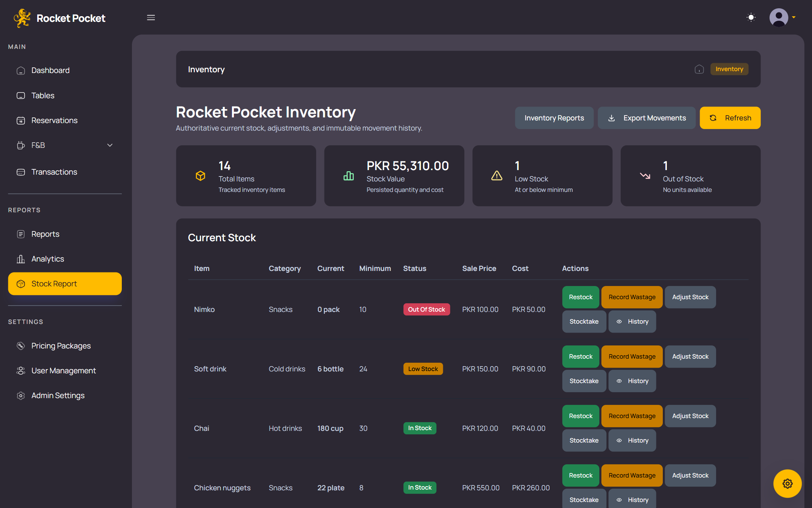Refresh the inventory data
The height and width of the screenshot is (508, 812).
point(730,118)
